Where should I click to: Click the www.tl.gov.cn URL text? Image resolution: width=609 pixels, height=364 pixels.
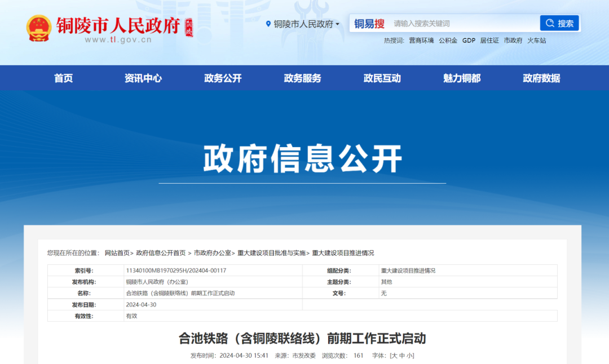[118, 39]
